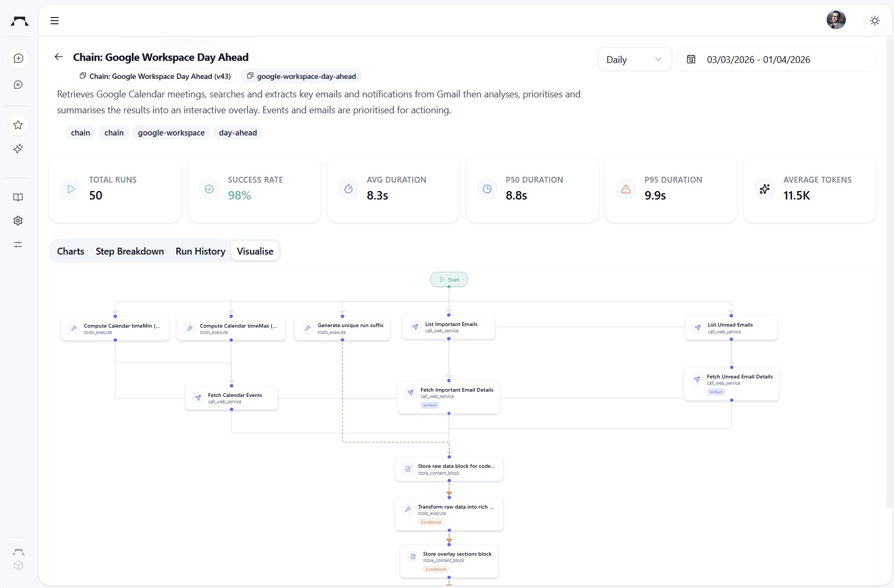Image resolution: width=894 pixels, height=588 pixels.
Task: Click the Total Runs play icon
Action: (x=71, y=189)
